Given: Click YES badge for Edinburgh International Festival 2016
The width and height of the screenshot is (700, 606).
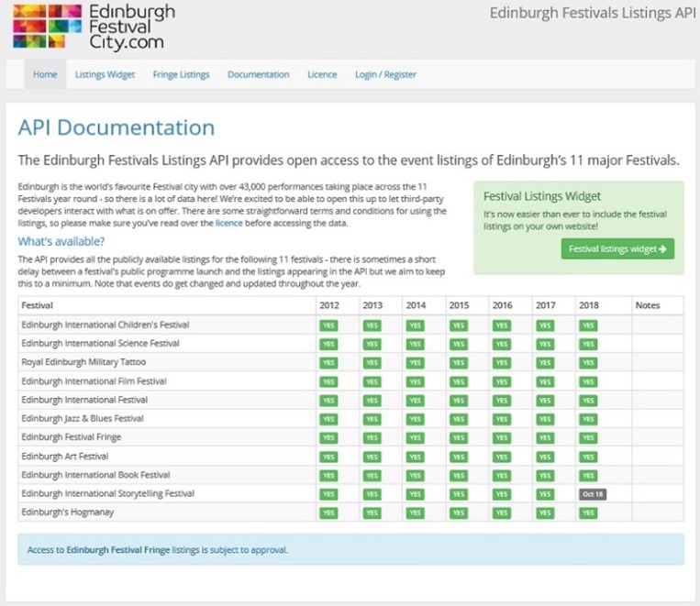Looking at the screenshot, I should [502, 401].
